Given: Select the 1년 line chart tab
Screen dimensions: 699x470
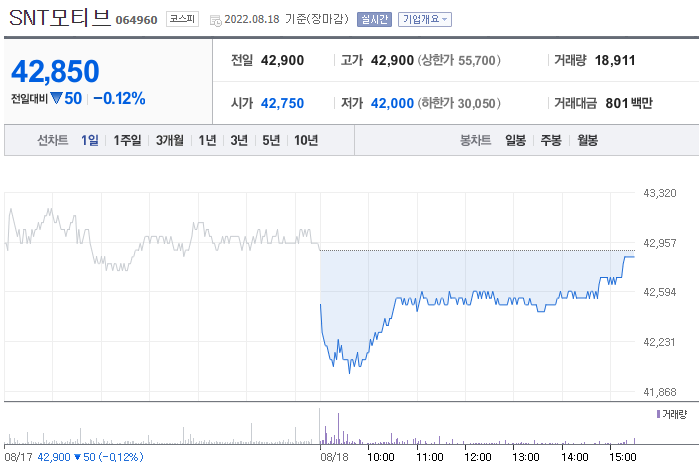Looking at the screenshot, I should pos(207,140).
